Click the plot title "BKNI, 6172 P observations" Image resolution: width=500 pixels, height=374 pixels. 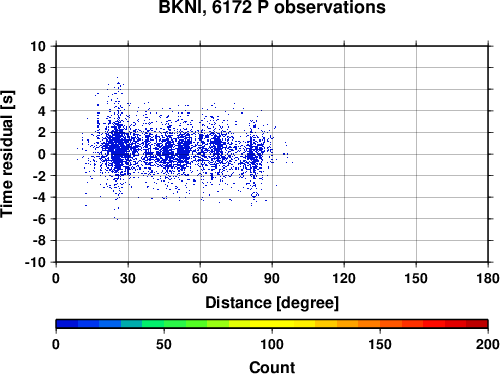[x=272, y=7]
